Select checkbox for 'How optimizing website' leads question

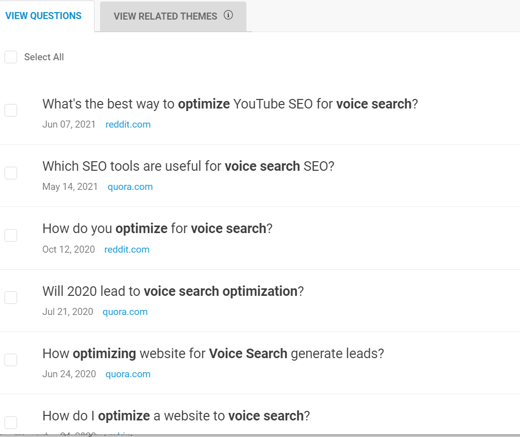coord(11,360)
